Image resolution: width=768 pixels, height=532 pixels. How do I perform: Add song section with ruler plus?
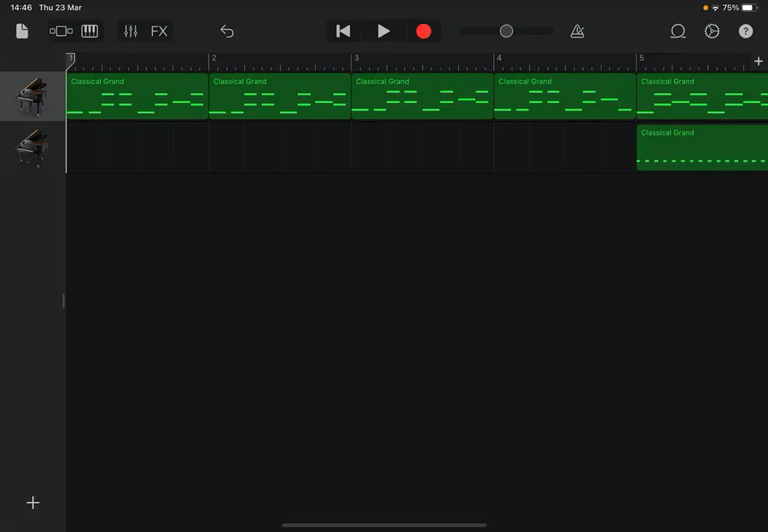coord(759,61)
